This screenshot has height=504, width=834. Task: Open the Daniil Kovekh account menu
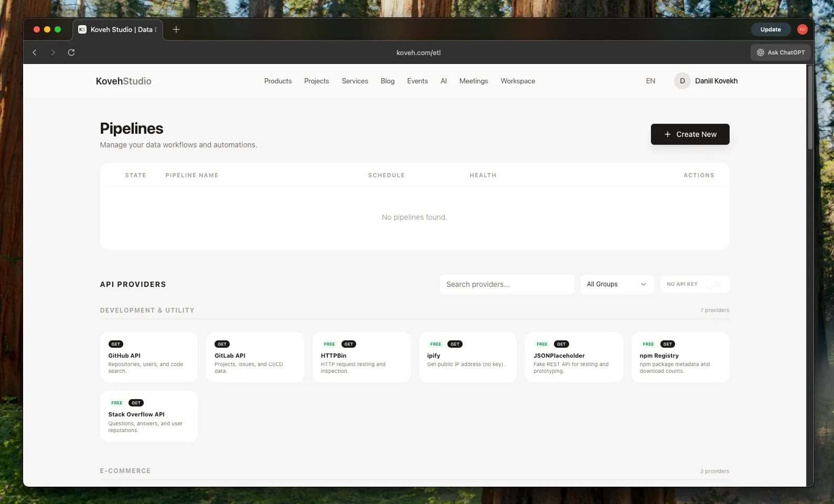point(716,81)
